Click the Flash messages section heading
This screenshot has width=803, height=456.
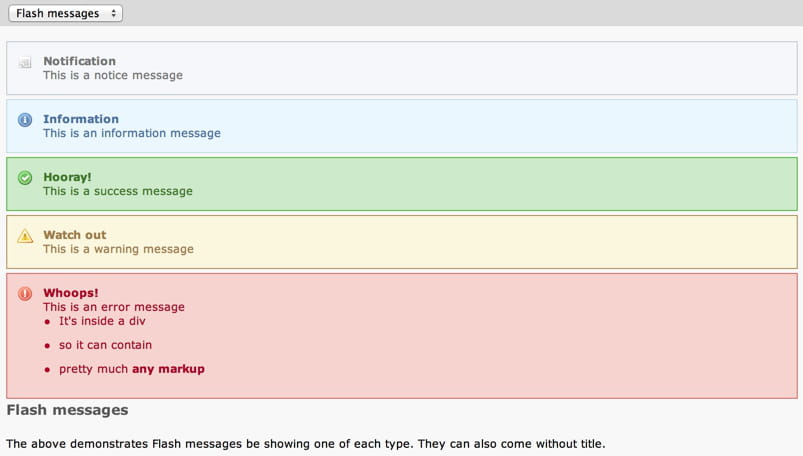point(67,410)
